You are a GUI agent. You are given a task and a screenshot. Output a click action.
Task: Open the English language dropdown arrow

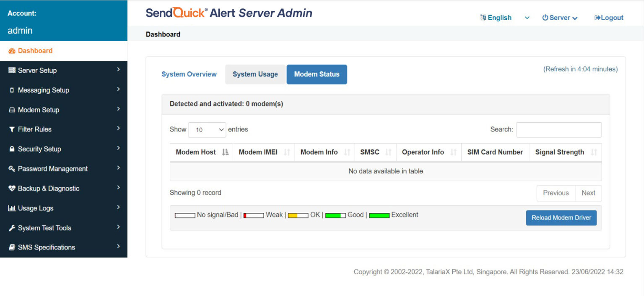click(527, 18)
